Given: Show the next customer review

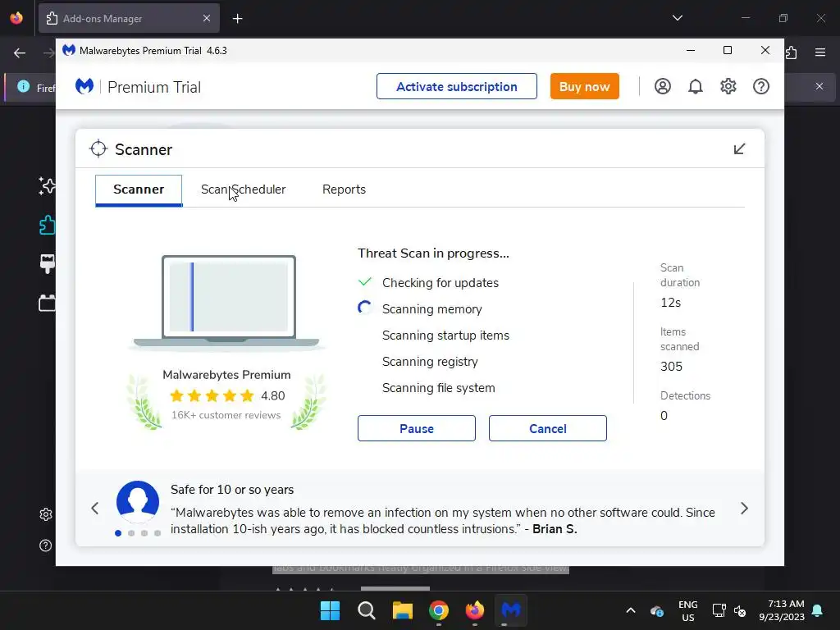Looking at the screenshot, I should coord(744,509).
